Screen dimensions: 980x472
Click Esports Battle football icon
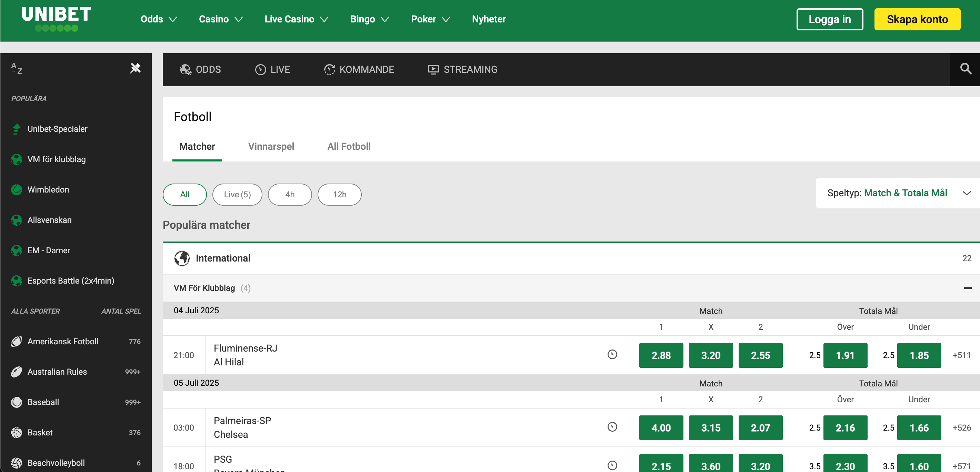tap(16, 281)
